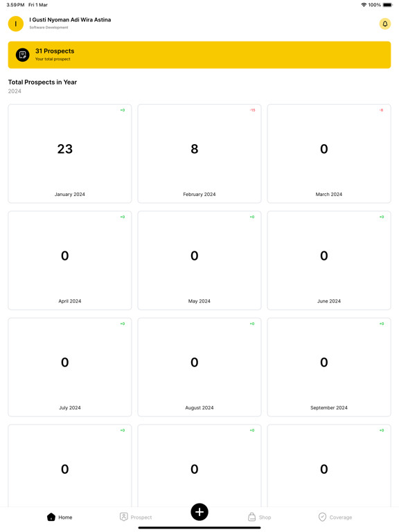399x532 pixels.
Task: Click the user name I Gusti Nyoman Adi Wira Astina
Action: click(x=70, y=19)
